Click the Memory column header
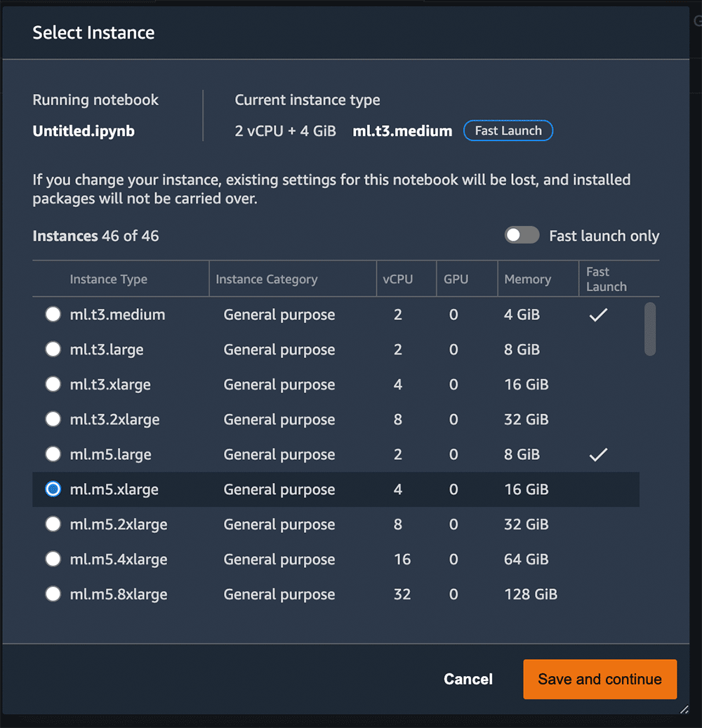The height and width of the screenshot is (728, 702). (528, 279)
